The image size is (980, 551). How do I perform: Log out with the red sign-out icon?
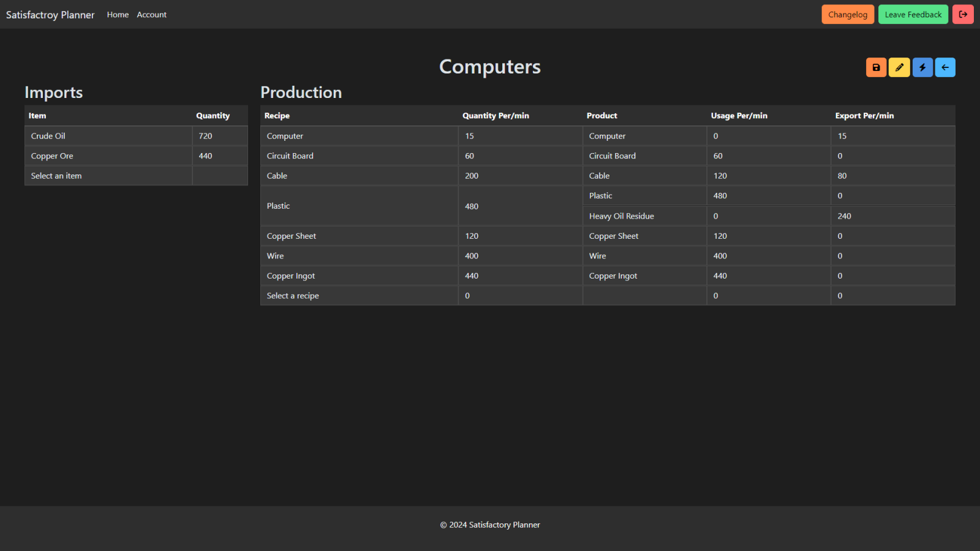point(963,14)
